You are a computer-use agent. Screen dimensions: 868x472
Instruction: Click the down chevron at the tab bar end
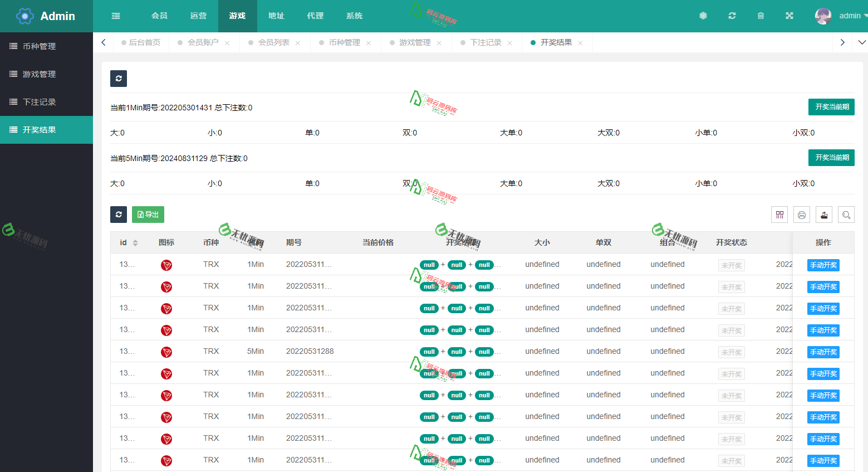pyautogui.click(x=861, y=42)
